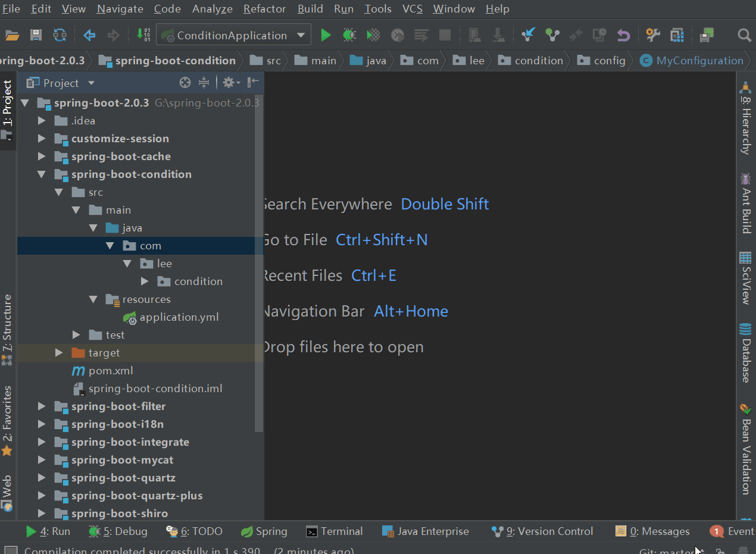Viewport: 756px width, 554px height.
Task: Open the VCS menu
Action: 413,9
